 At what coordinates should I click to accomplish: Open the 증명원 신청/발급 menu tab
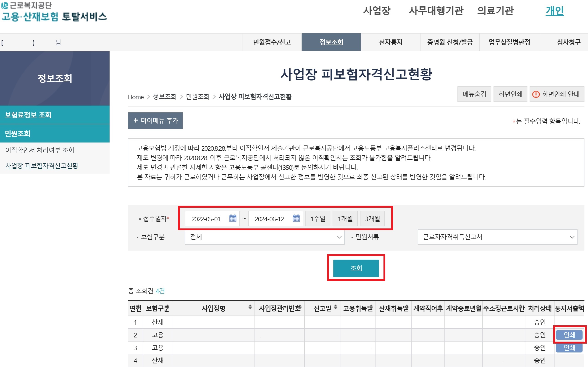[x=450, y=42]
